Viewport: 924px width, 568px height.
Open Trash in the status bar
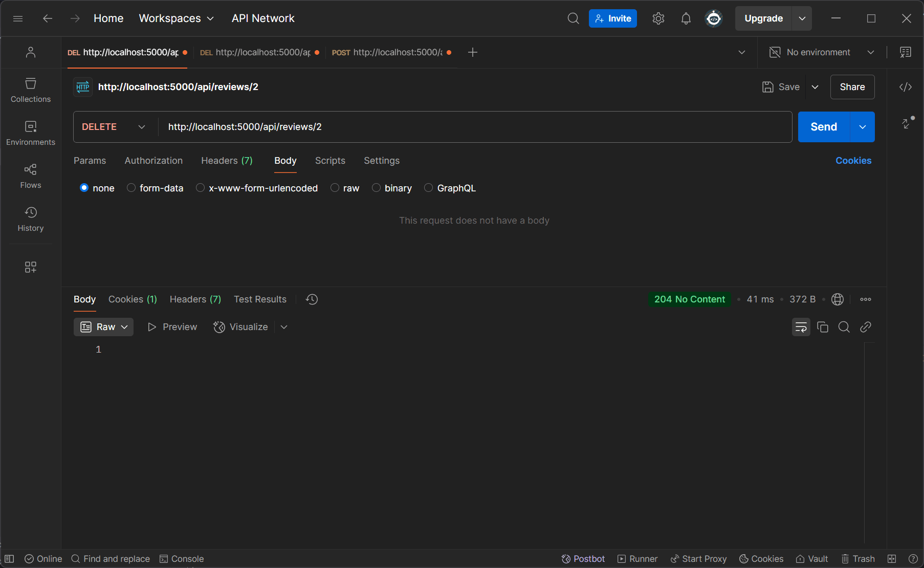tap(858, 559)
